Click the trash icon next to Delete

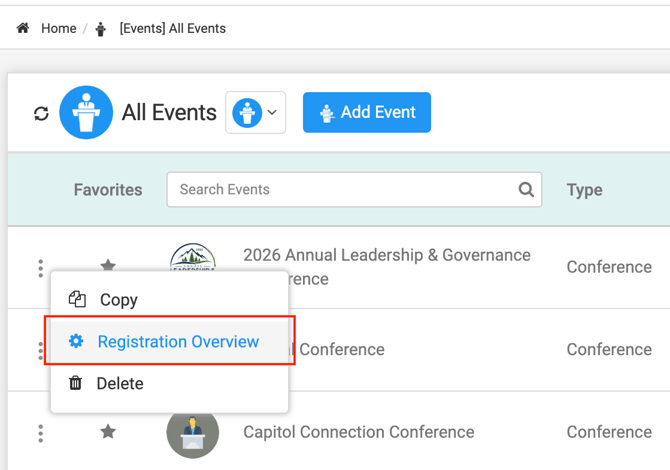point(76,383)
